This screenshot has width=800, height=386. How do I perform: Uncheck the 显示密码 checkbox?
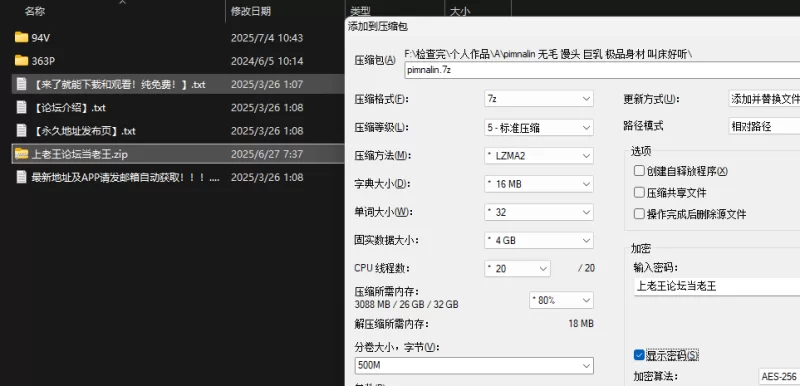click(x=639, y=354)
